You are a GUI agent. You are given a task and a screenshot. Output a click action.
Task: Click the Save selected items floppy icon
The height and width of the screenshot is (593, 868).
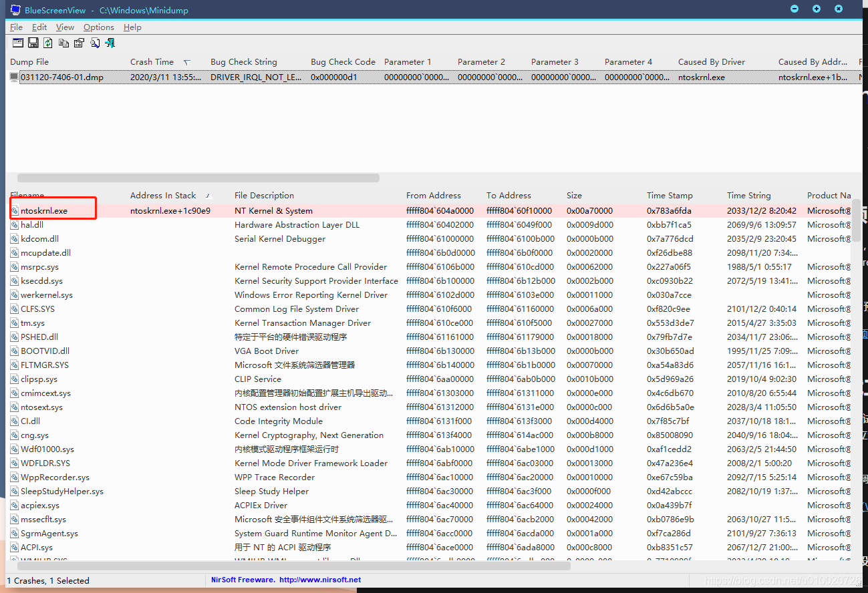pos(33,43)
